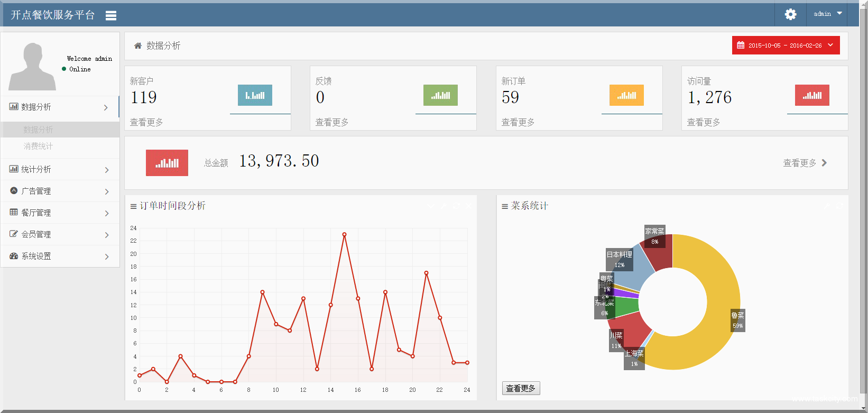
Task: Click 查看更多 under 新客户 card
Action: click(x=146, y=122)
